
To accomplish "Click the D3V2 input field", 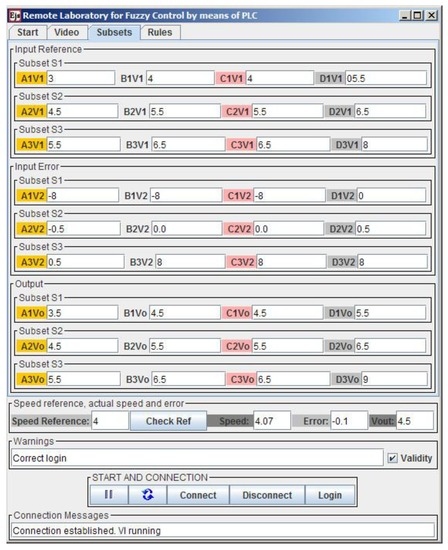I will coord(392,262).
